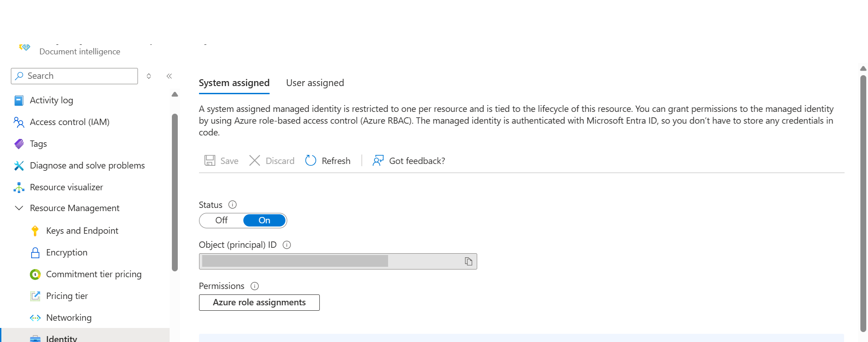Click the Discard X icon
This screenshot has width=868, height=342.
tap(255, 161)
